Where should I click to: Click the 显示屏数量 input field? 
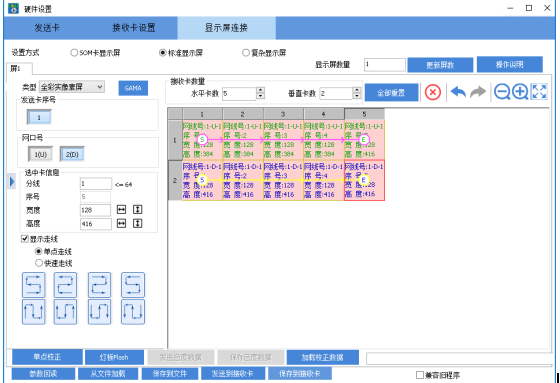(x=385, y=65)
